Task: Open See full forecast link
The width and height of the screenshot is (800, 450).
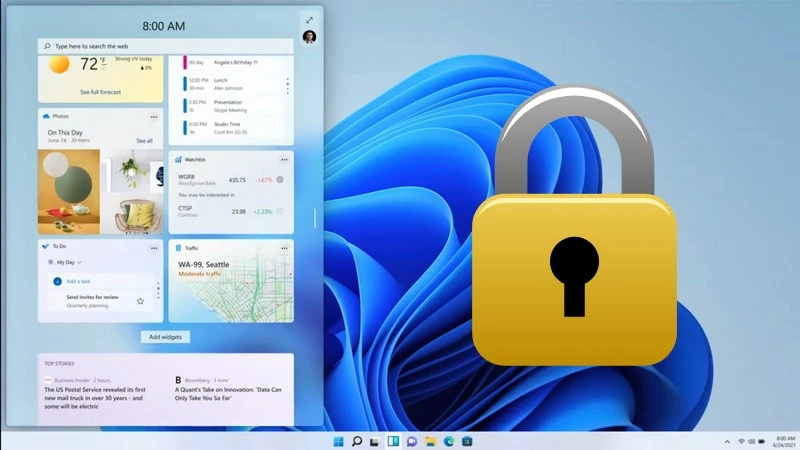Action: click(x=101, y=92)
